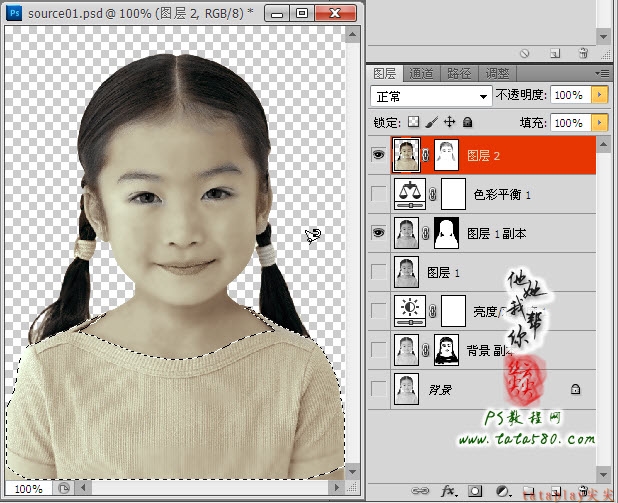Click opacity value field 100%
Screen dimensions: 618x503
(571, 95)
